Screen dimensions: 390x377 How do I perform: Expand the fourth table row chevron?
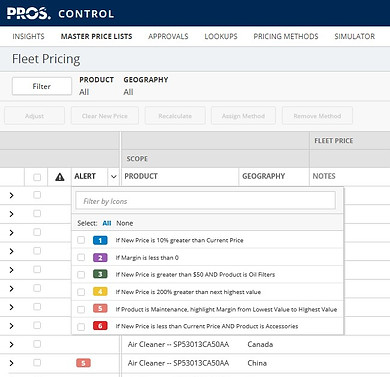(x=11, y=251)
